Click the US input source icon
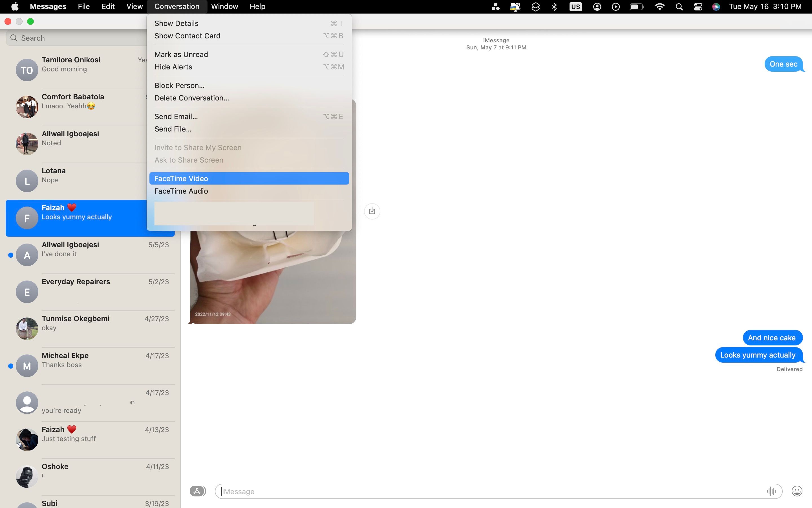Screen dimensions: 812x508 click(575, 6)
